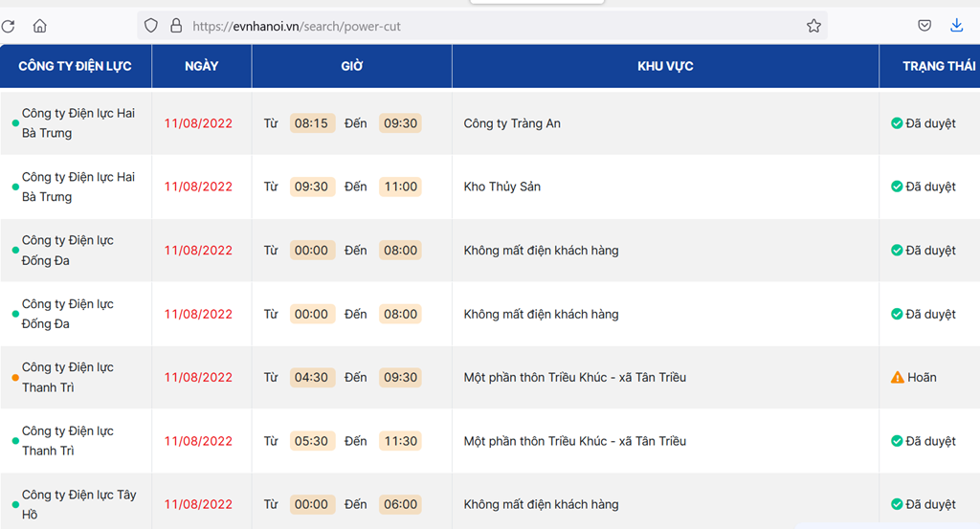Image resolution: width=980 pixels, height=529 pixels.
Task: Click the CÔNG TY ĐIỆN LỰC column header
Action: tap(75, 66)
